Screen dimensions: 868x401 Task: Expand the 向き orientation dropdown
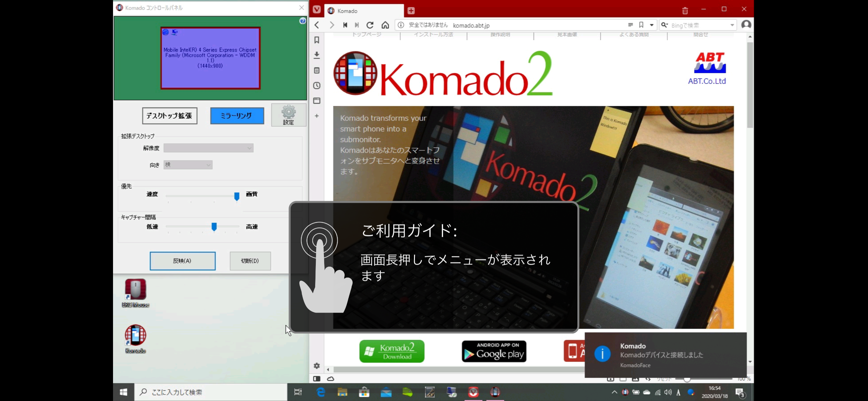pos(188,164)
